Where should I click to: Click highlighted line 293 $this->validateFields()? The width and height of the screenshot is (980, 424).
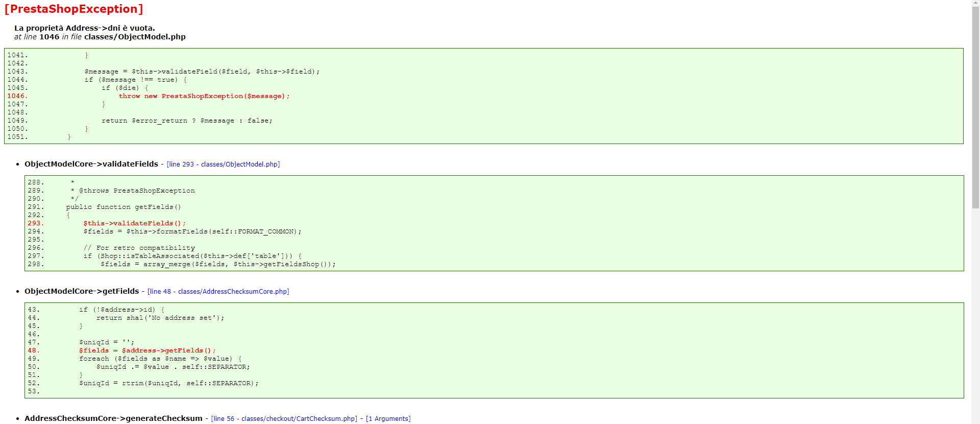tap(135, 223)
